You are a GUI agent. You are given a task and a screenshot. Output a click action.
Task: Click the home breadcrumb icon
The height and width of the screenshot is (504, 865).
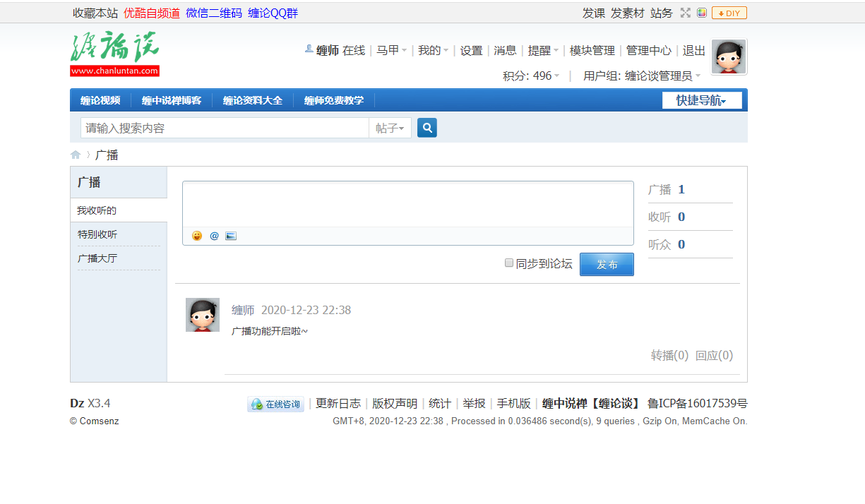click(x=76, y=154)
